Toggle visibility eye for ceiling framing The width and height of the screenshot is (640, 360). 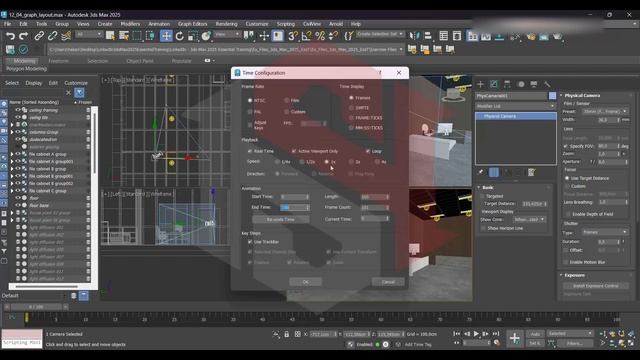coord(18,110)
